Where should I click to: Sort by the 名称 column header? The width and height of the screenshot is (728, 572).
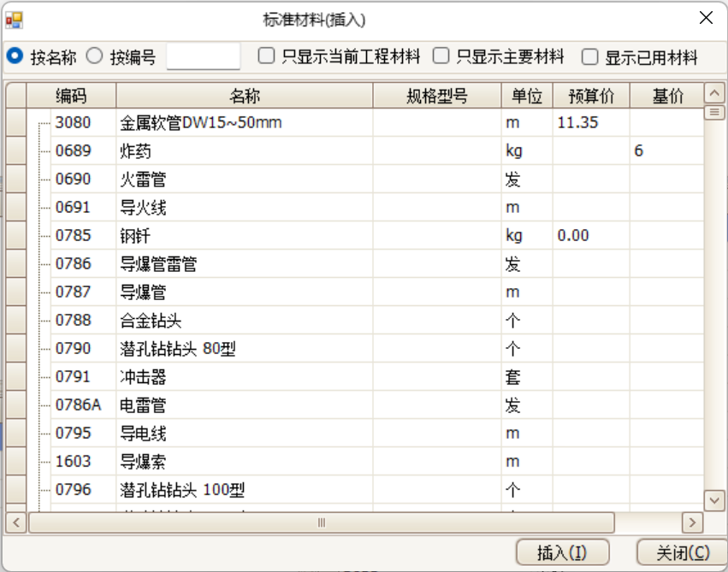(x=244, y=96)
